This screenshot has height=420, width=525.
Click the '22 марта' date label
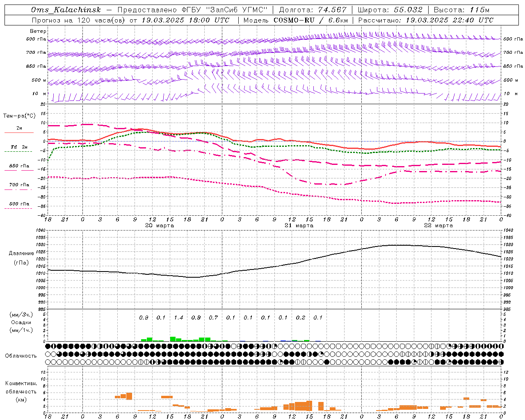click(438, 226)
